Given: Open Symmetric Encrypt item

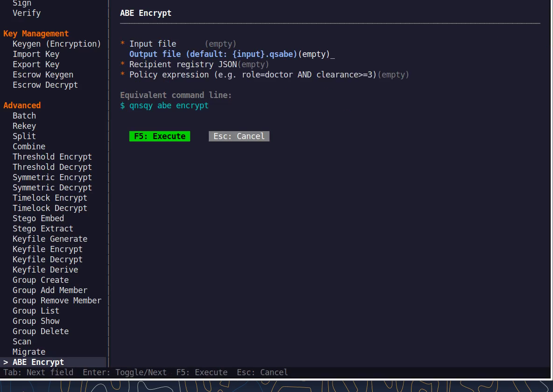Looking at the screenshot, I should point(52,177).
